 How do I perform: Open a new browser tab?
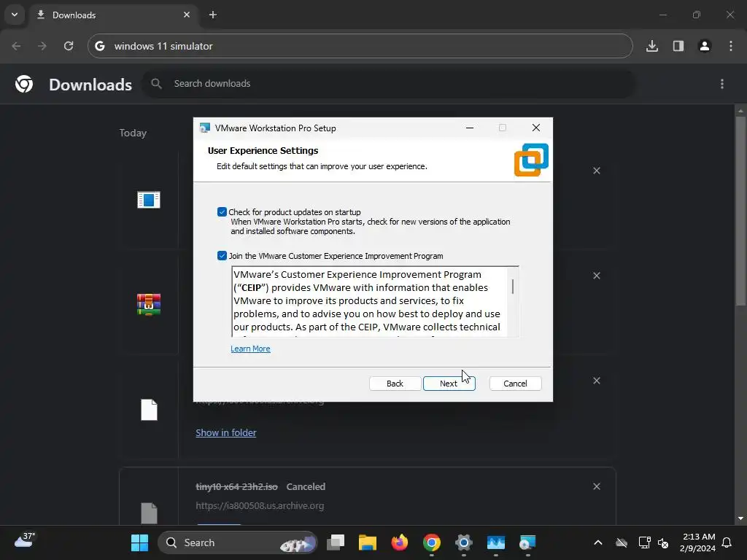[x=213, y=15]
